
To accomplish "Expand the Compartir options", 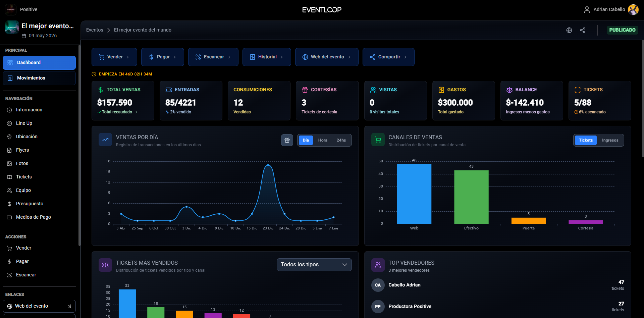I will 388,57.
